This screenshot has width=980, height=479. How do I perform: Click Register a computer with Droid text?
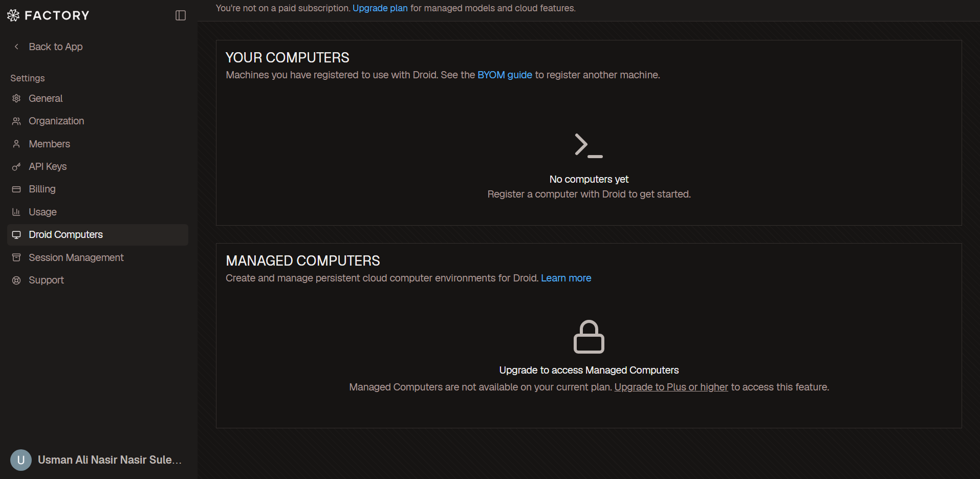click(x=589, y=194)
